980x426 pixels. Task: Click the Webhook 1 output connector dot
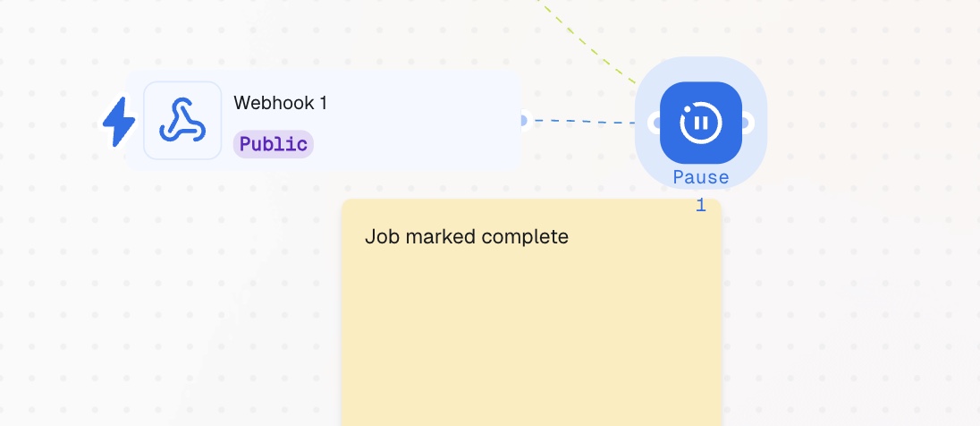pos(523,120)
